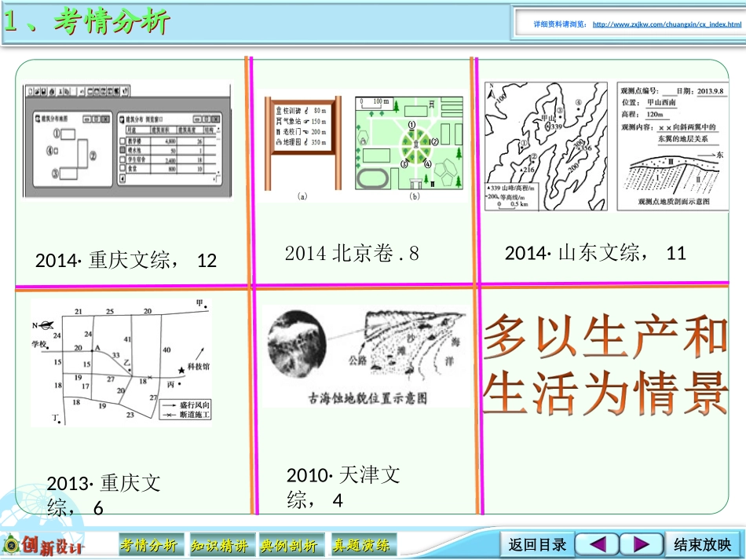Open the zxjkw.com hyperlink at top
746x560 pixels.
667,24
